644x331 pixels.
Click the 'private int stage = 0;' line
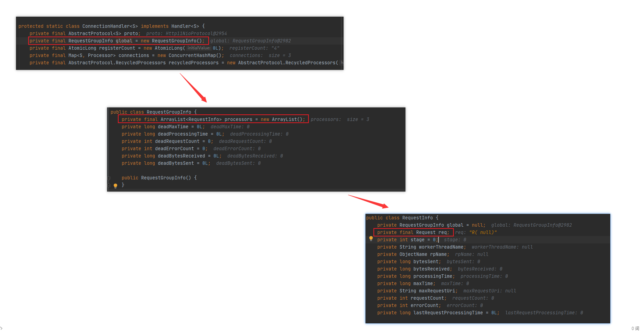pyautogui.click(x=408, y=240)
